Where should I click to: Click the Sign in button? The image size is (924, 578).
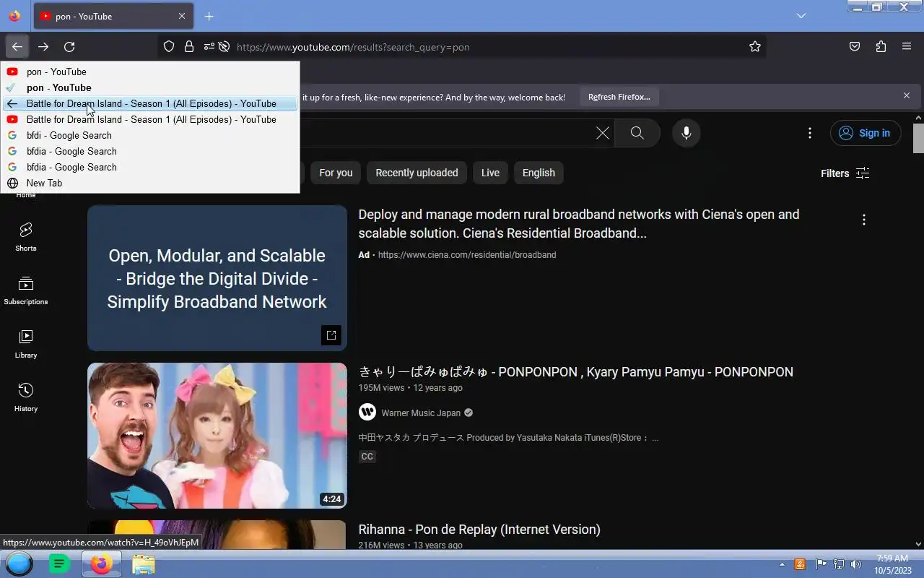click(x=866, y=133)
